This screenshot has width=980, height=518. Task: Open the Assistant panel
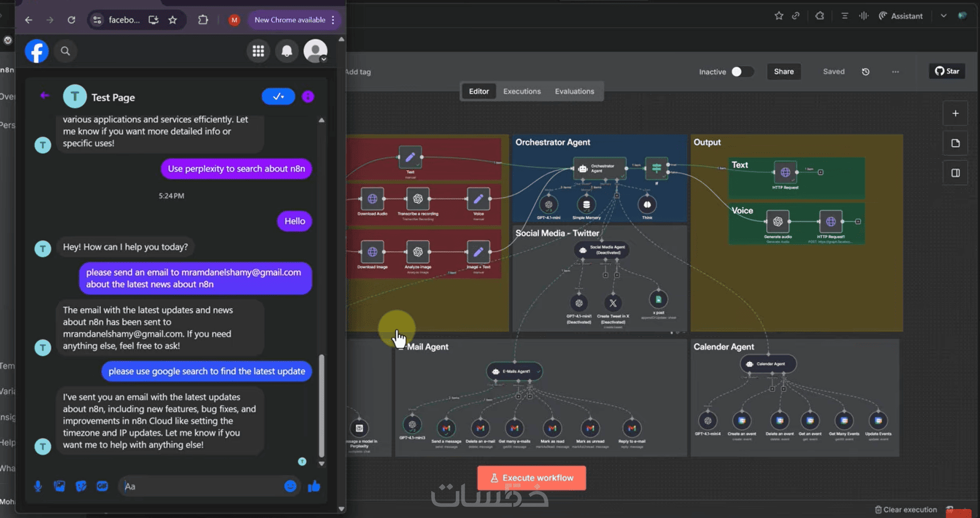[x=901, y=16]
